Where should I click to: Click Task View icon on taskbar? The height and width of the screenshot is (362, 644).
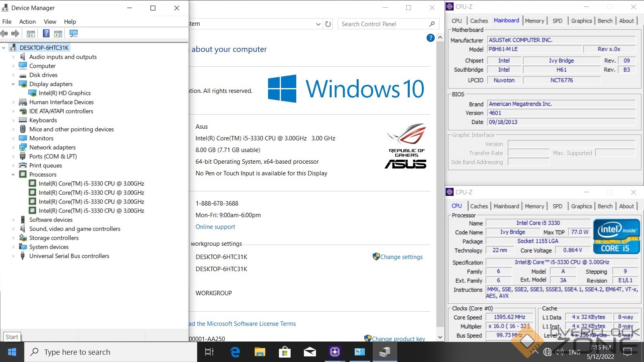point(209,352)
